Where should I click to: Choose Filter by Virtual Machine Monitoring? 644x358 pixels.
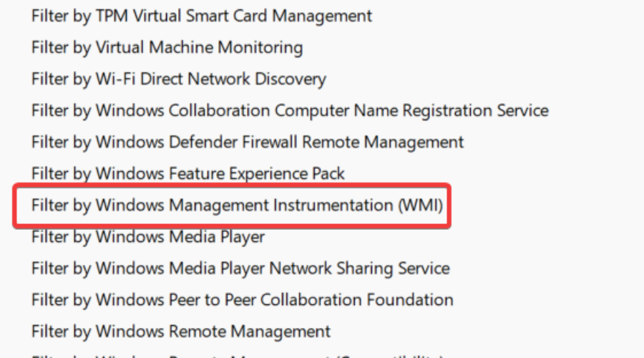[x=167, y=48]
